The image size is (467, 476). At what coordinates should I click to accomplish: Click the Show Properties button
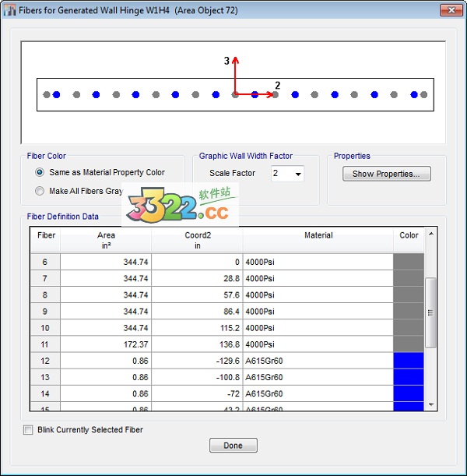[x=386, y=174]
